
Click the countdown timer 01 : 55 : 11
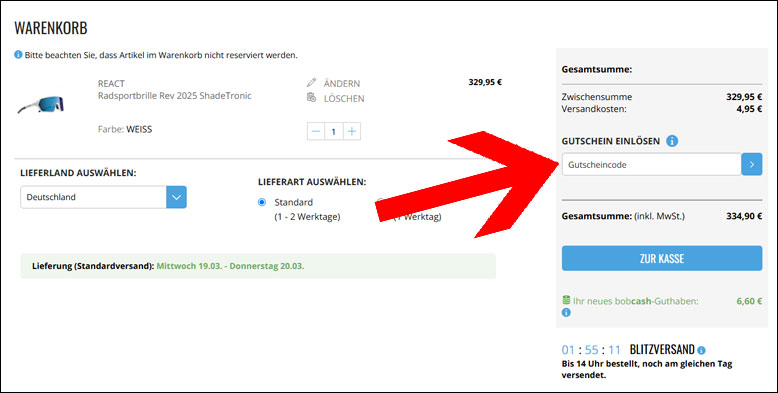point(591,351)
